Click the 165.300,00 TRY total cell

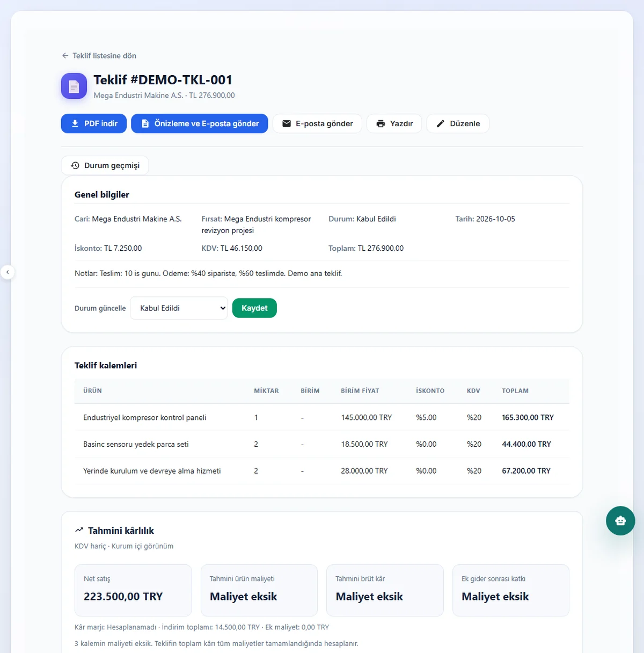pyautogui.click(x=528, y=417)
